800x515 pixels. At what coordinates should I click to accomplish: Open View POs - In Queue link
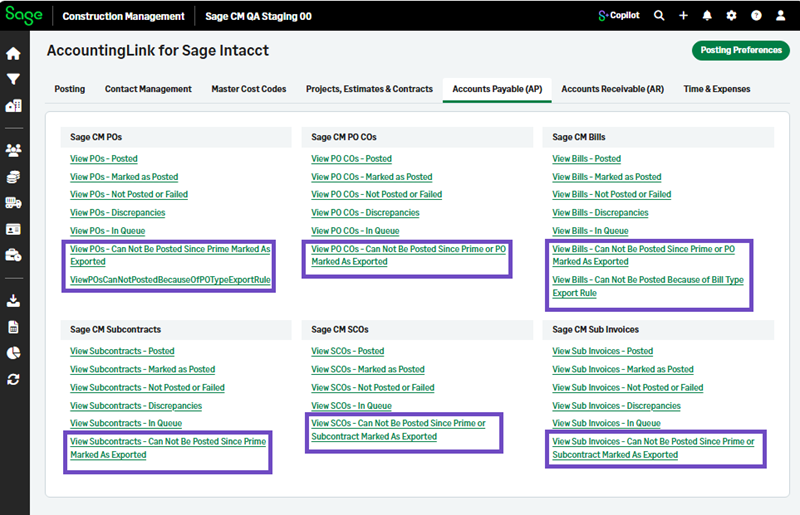click(x=107, y=231)
